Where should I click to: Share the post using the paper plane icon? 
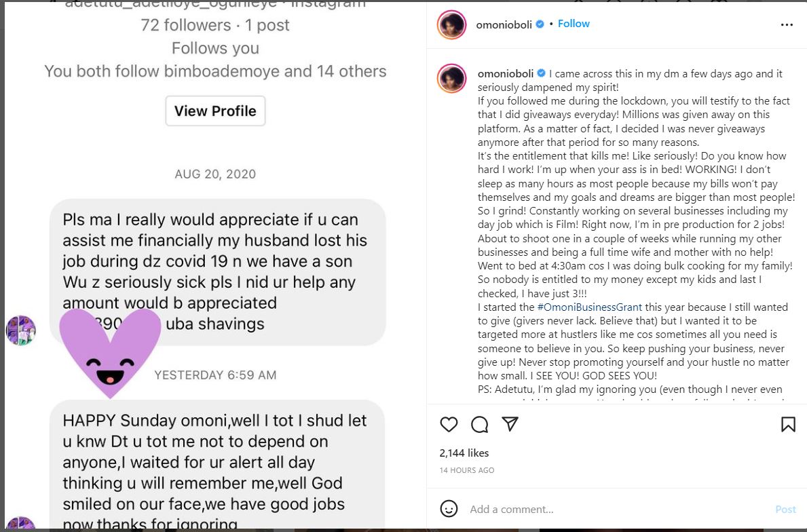click(x=510, y=425)
